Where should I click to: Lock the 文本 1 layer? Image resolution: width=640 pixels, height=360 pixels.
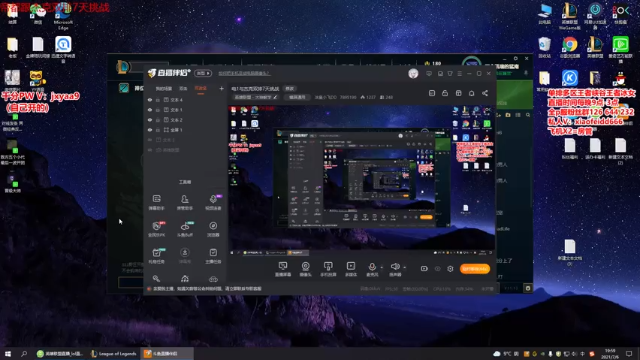(158, 110)
